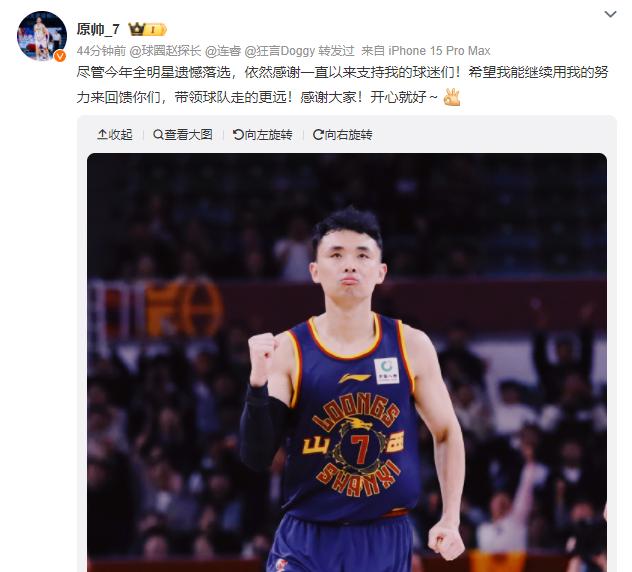The height and width of the screenshot is (572, 632).
Task: Open the post options chevron menu
Action: tap(610, 15)
